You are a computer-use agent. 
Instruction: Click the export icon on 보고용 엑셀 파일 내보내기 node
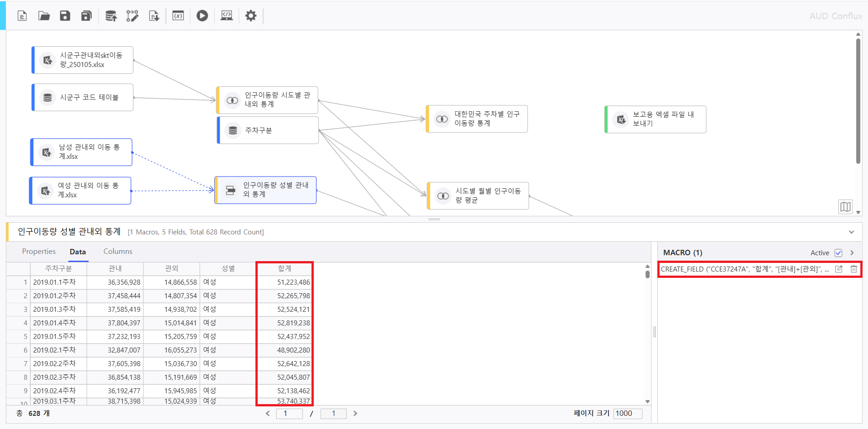coord(621,119)
